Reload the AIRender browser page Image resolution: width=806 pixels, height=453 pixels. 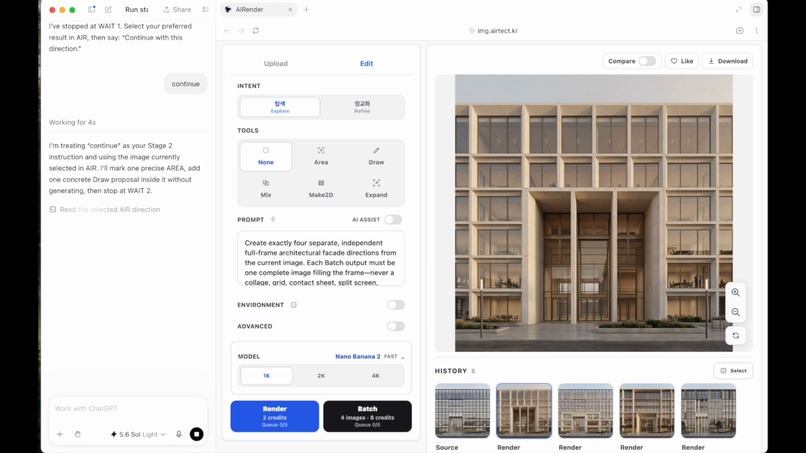(255, 31)
